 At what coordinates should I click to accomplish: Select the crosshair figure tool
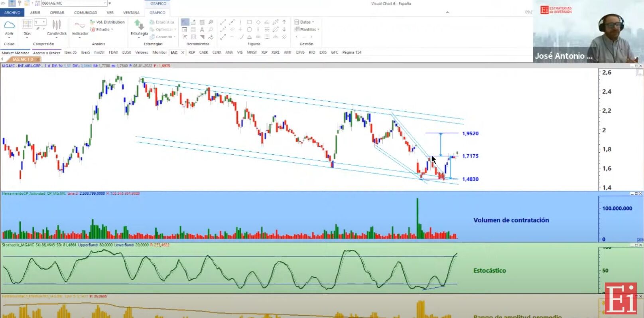(x=240, y=30)
